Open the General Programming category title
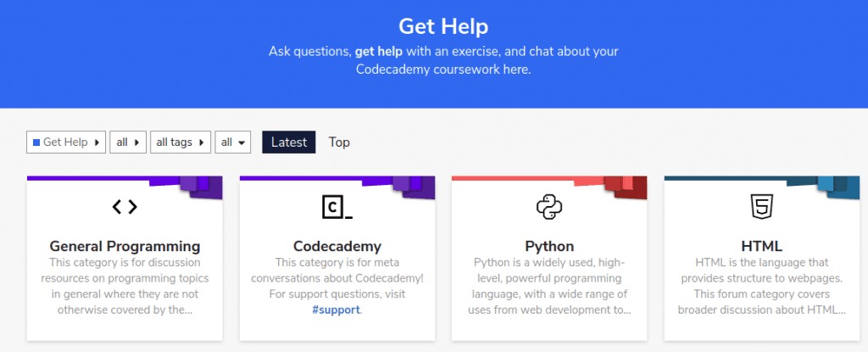This screenshot has width=868, height=352. click(125, 246)
